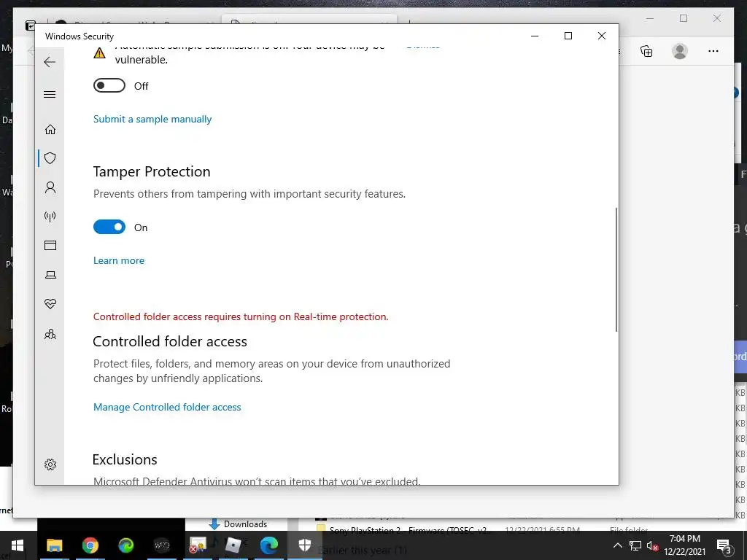
Task: Click the Controlled folder access heading
Action: pos(169,341)
